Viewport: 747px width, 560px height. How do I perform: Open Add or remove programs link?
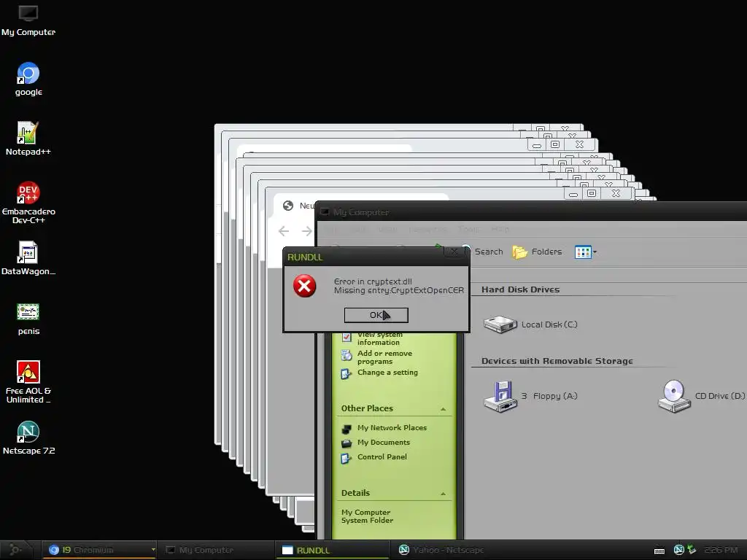[384, 357]
